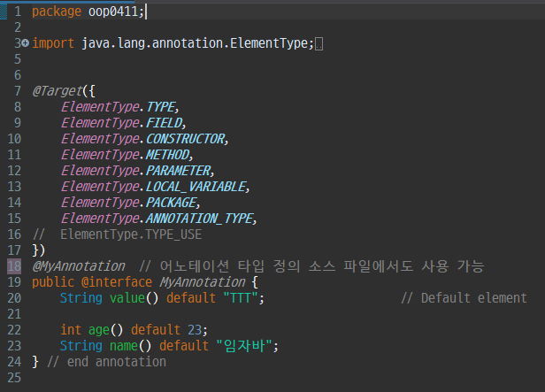This screenshot has width=545, height=392.
Task: Click the collapsed imports placeholder box after ElementType;
Action: tap(319, 44)
